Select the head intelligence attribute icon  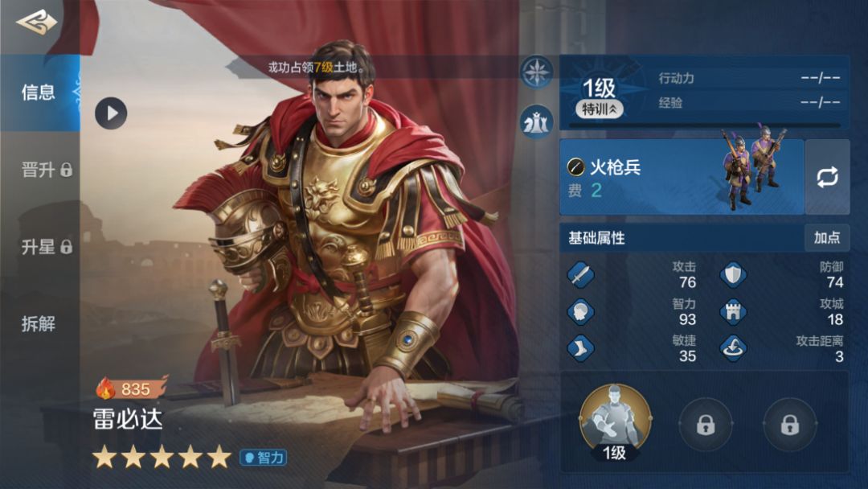(x=581, y=312)
